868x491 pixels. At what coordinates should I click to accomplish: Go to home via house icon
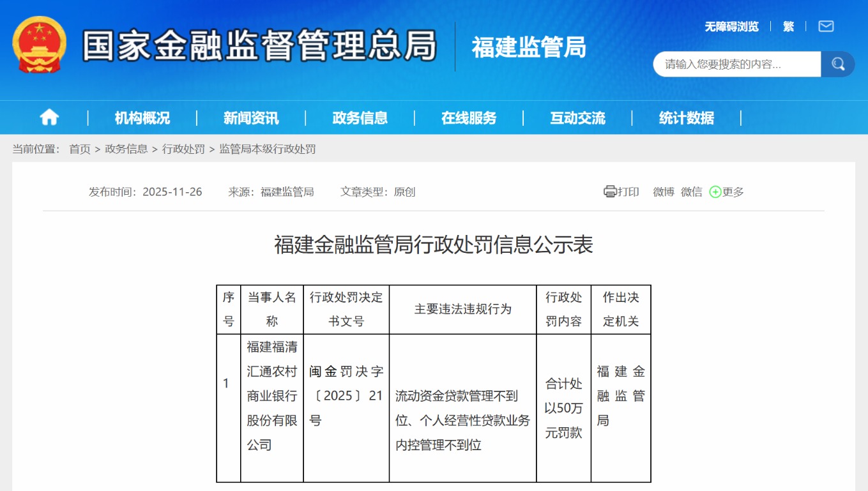pyautogui.click(x=49, y=117)
